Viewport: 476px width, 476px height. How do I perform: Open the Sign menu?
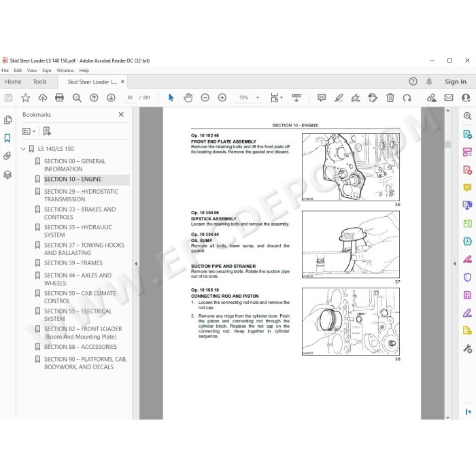coord(47,71)
